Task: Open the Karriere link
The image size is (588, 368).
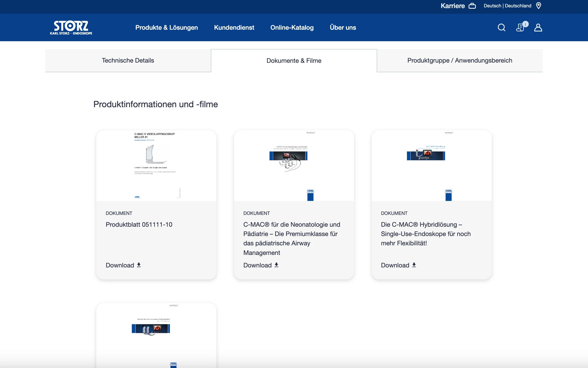Action: 453,6
